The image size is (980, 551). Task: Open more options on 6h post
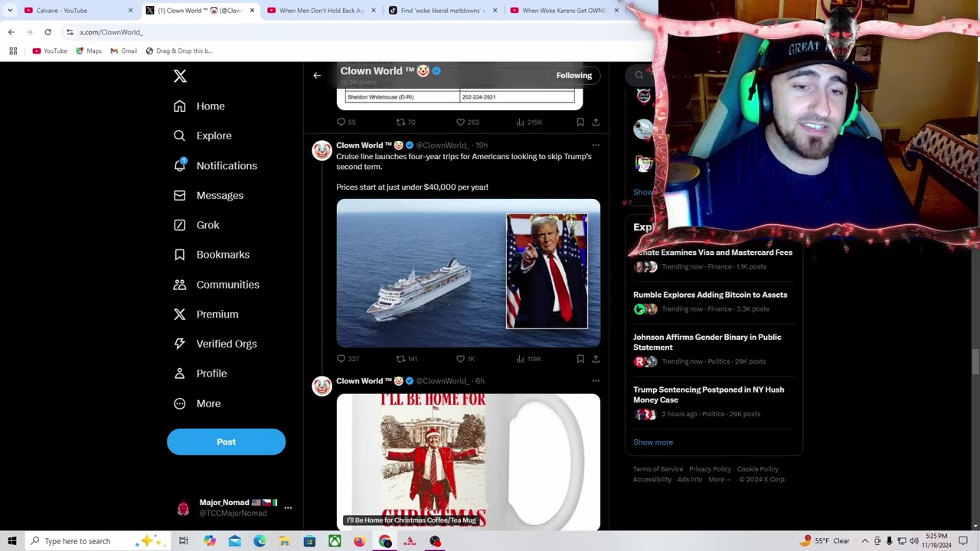tap(596, 381)
